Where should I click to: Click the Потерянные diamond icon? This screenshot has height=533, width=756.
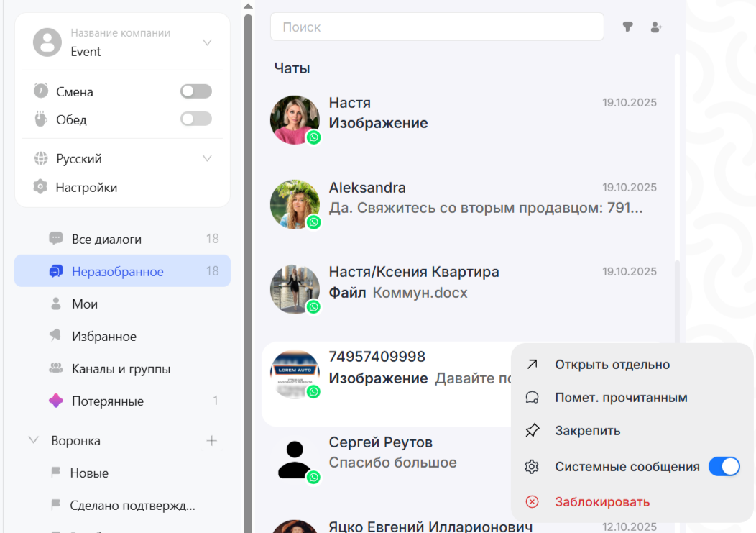(x=55, y=401)
